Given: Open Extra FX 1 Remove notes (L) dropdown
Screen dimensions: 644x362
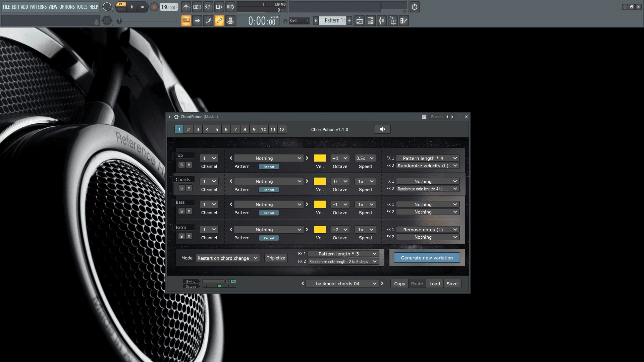Looking at the screenshot, I should [x=428, y=230].
